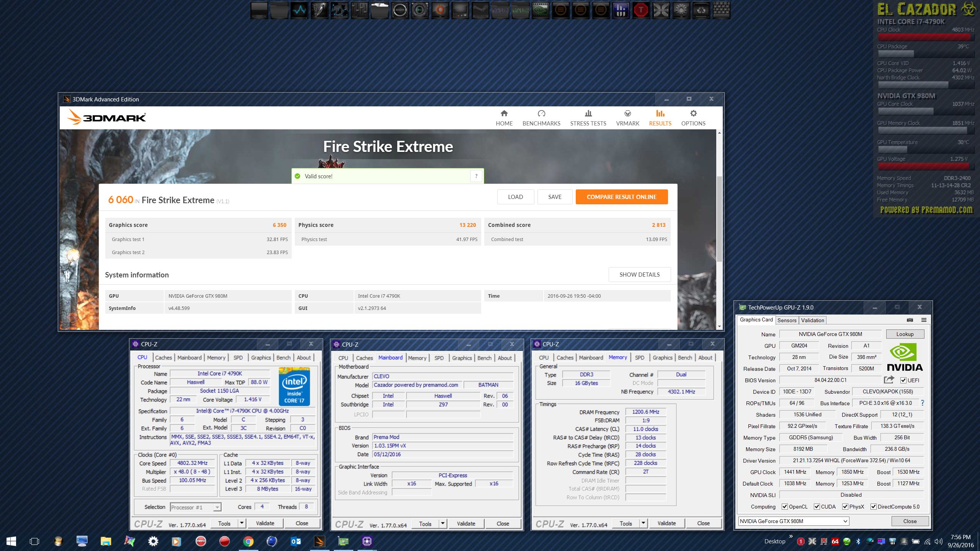Click the 3DMark vertical scrollbar thumb

tap(719, 219)
